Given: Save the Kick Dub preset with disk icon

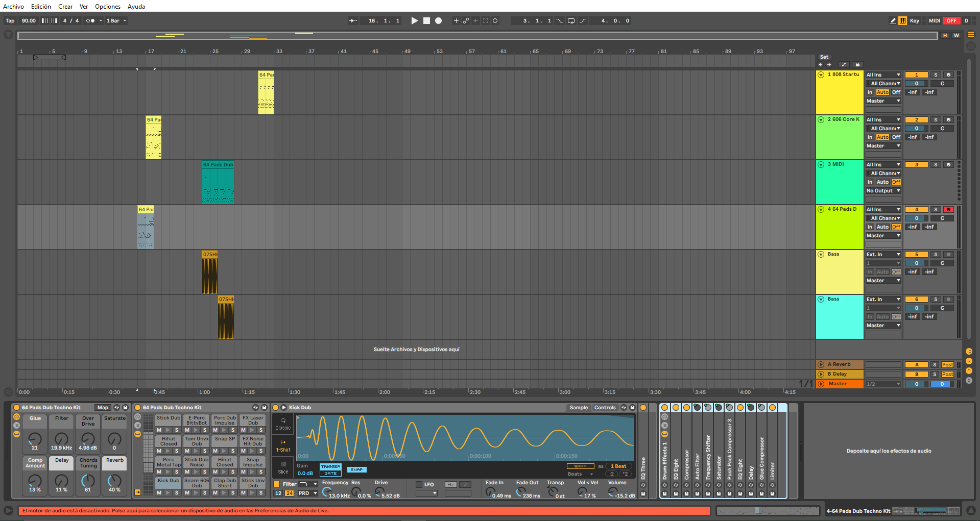Looking at the screenshot, I should tap(633, 407).
